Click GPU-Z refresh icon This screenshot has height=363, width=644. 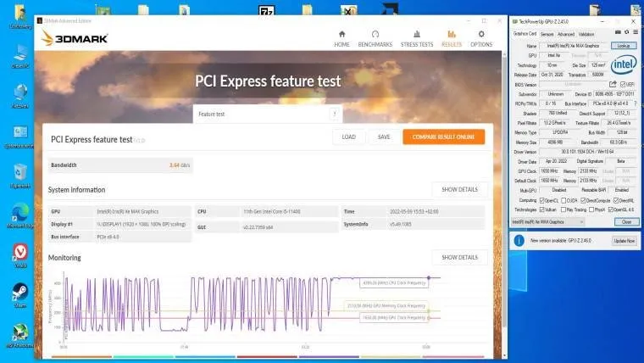click(627, 32)
